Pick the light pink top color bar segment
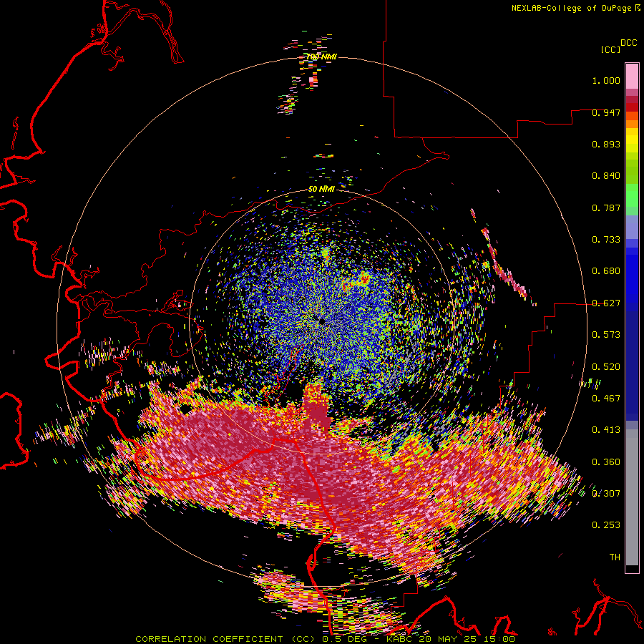644x644 pixels. coord(632,76)
